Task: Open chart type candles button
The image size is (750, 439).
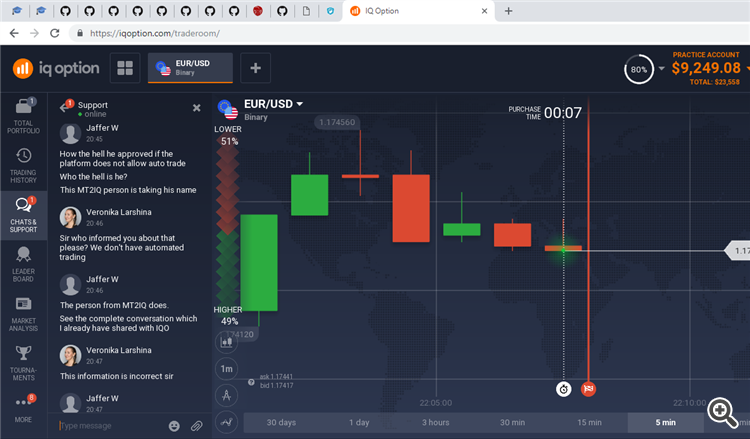Action: pos(226,341)
